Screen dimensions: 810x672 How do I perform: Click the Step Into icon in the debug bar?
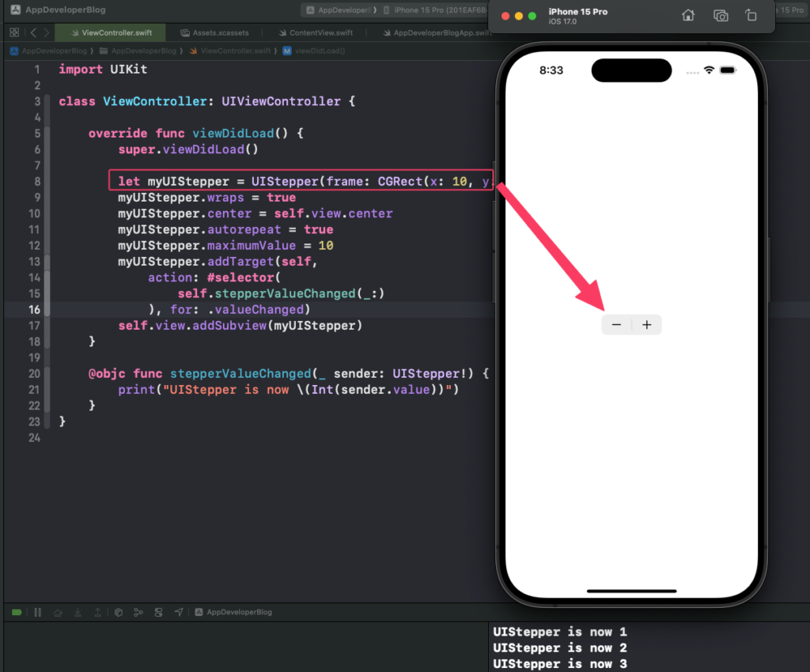[x=78, y=612]
